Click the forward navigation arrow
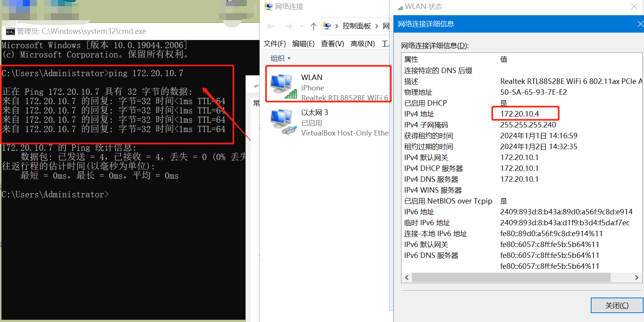This screenshot has width=644, height=322. coord(288,26)
